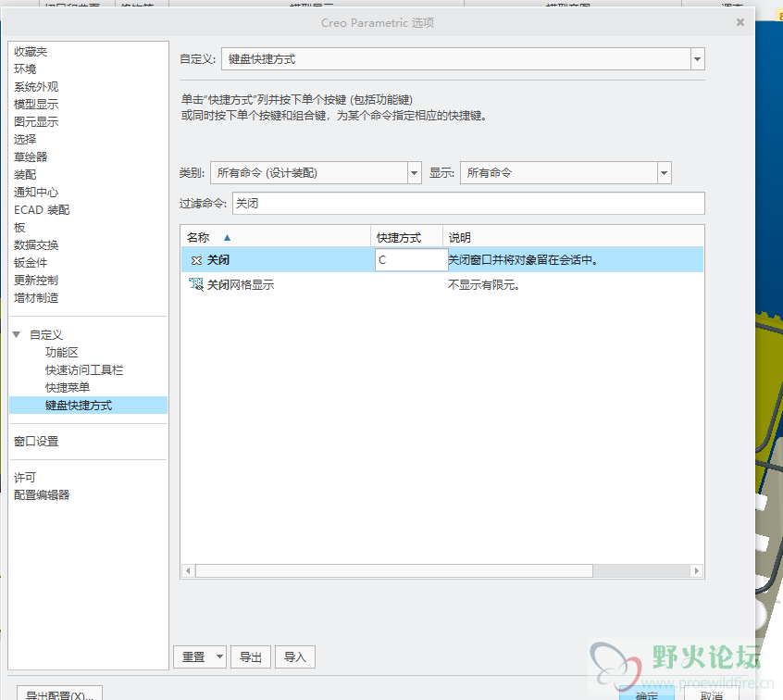Open the 模型显示 category
This screenshot has width=783, height=700.
(x=36, y=104)
